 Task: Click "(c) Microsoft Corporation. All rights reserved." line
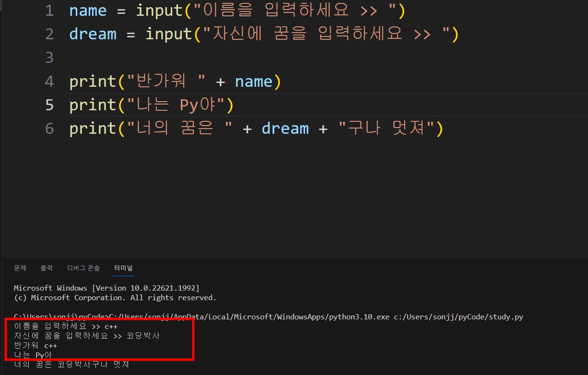click(x=115, y=298)
